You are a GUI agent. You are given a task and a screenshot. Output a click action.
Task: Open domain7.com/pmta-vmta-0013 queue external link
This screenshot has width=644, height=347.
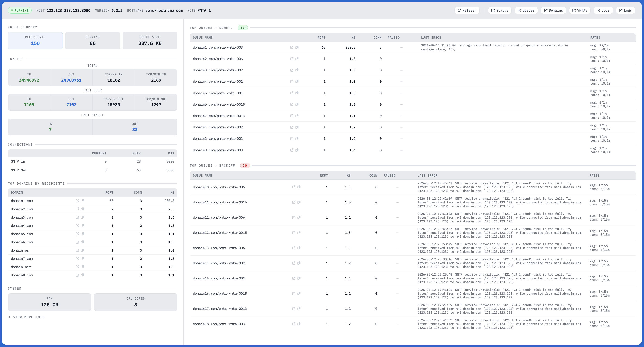(292, 116)
